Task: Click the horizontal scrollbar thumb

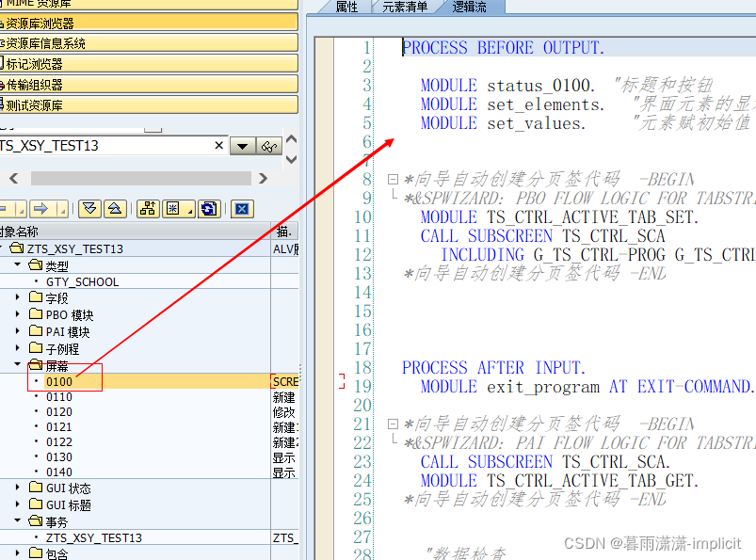Action: pos(141,178)
